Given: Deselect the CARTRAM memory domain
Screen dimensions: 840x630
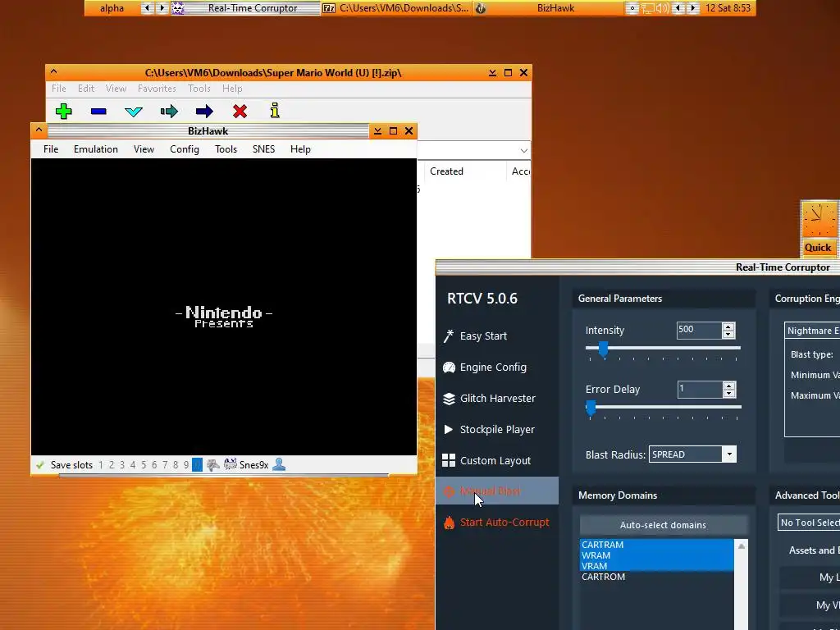Looking at the screenshot, I should point(657,545).
